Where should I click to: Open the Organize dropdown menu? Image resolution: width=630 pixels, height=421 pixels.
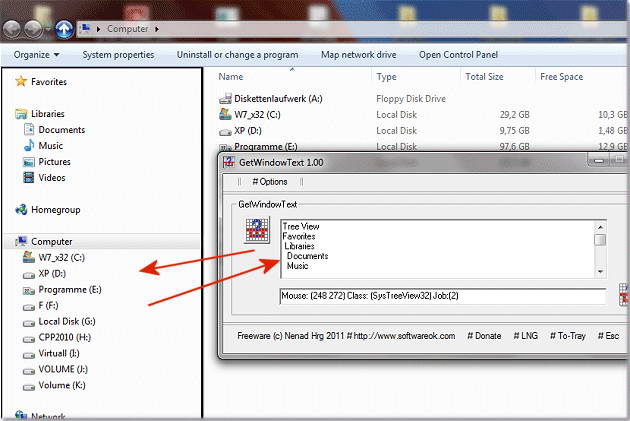(36, 55)
